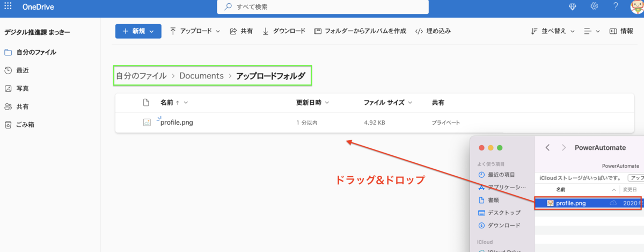
Task: Click the Finder 名前 column header
Action: (560, 190)
